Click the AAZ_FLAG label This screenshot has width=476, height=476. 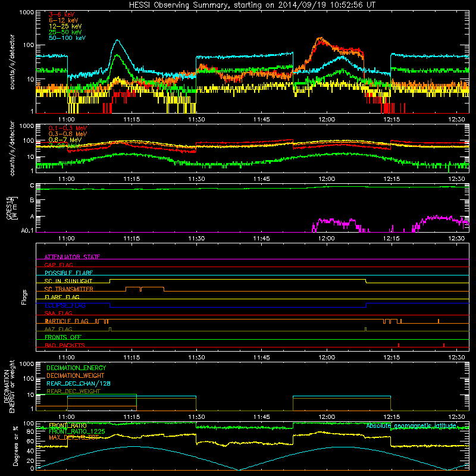pyautogui.click(x=58, y=329)
